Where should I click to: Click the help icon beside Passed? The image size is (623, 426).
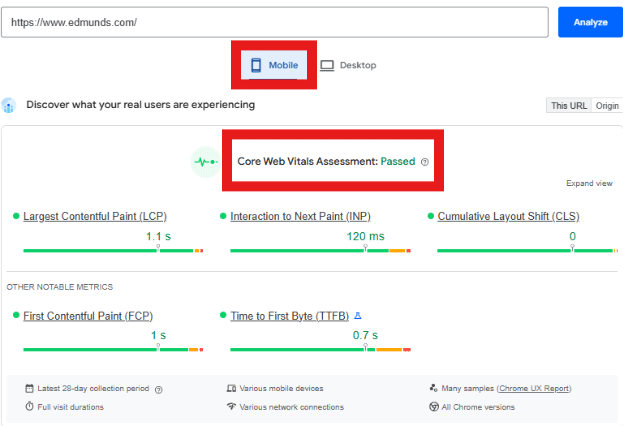(x=425, y=162)
